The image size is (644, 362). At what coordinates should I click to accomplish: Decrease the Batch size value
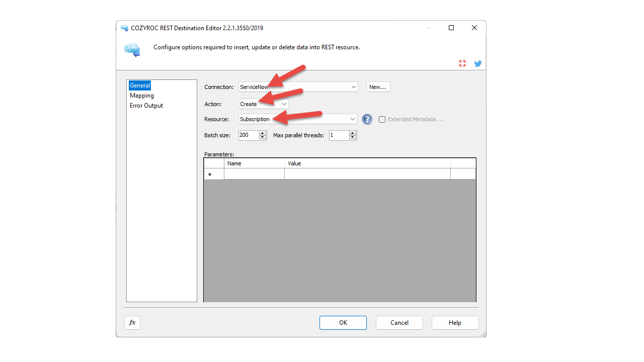point(263,137)
